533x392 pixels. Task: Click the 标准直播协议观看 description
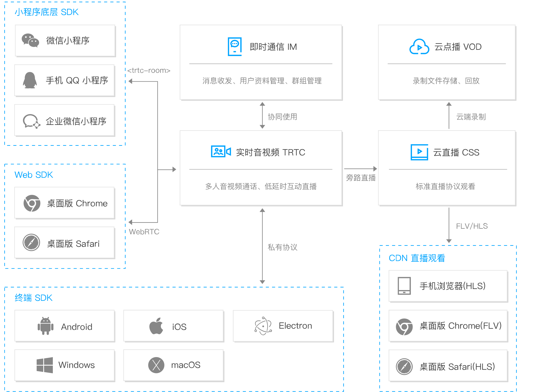(445, 186)
